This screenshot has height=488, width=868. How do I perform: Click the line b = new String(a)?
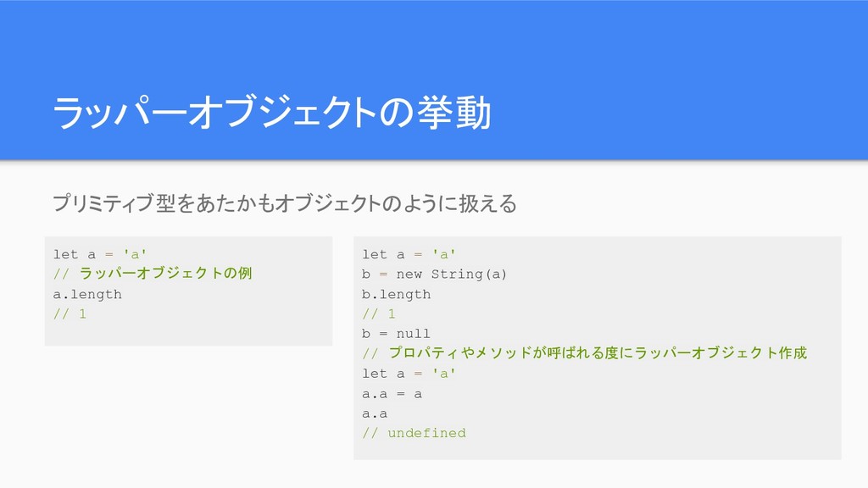pyautogui.click(x=434, y=274)
